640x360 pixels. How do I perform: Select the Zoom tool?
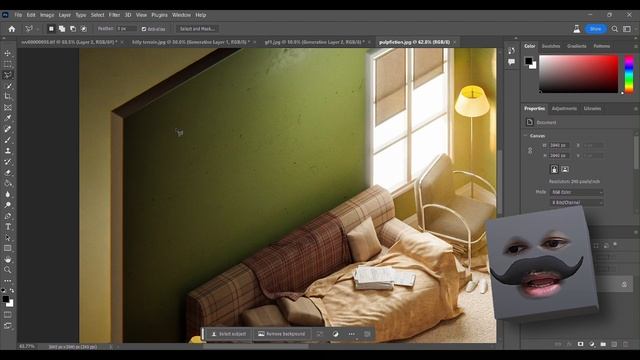[8, 270]
